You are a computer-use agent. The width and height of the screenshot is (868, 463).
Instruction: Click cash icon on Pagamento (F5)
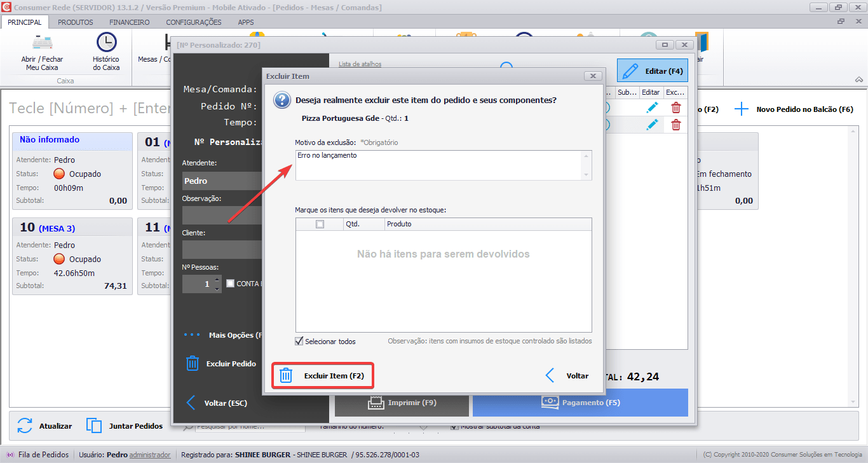click(x=550, y=402)
